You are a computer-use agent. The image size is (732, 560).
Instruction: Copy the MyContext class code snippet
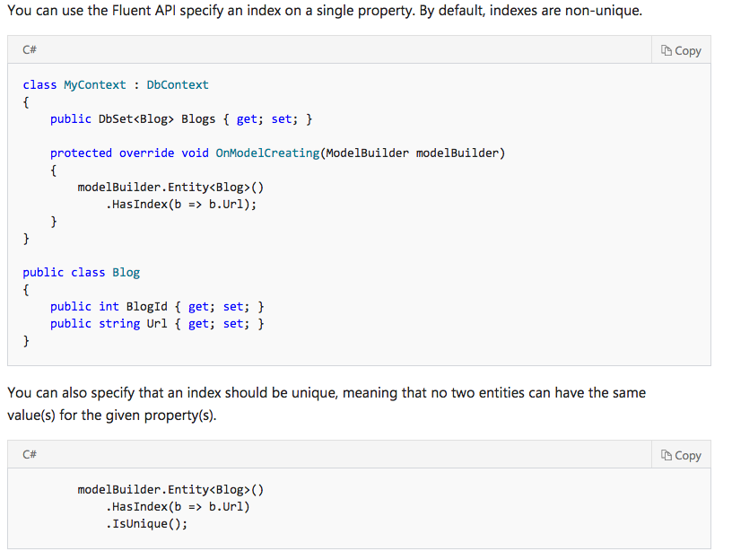point(680,49)
